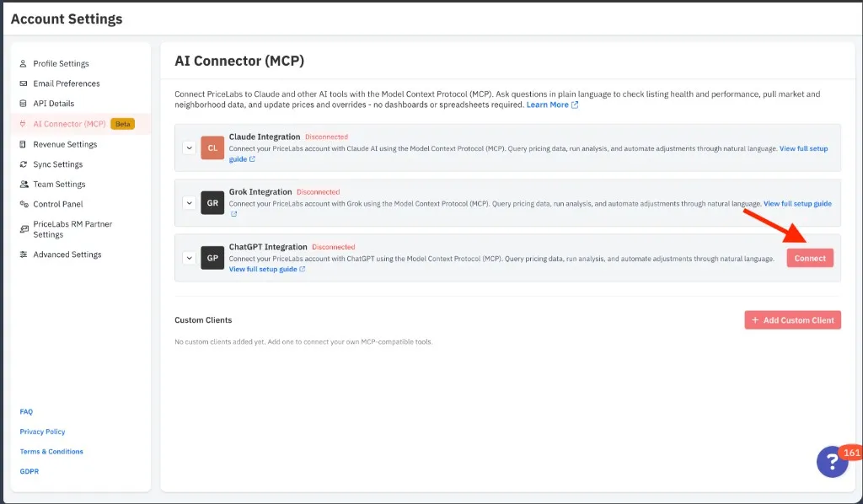This screenshot has height=504, width=863.
Task: Open ChatGPT View full setup guide link
Action: point(263,269)
